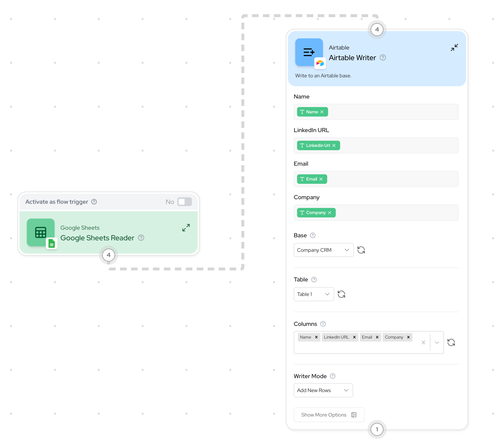The image size is (502, 448).
Task: Open help icon next to Columns
Action: [323, 324]
